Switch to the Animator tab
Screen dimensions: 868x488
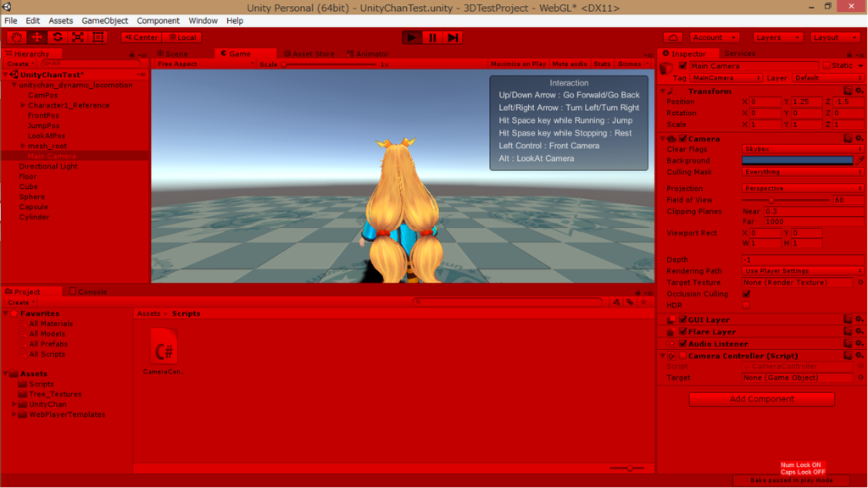[x=368, y=53]
